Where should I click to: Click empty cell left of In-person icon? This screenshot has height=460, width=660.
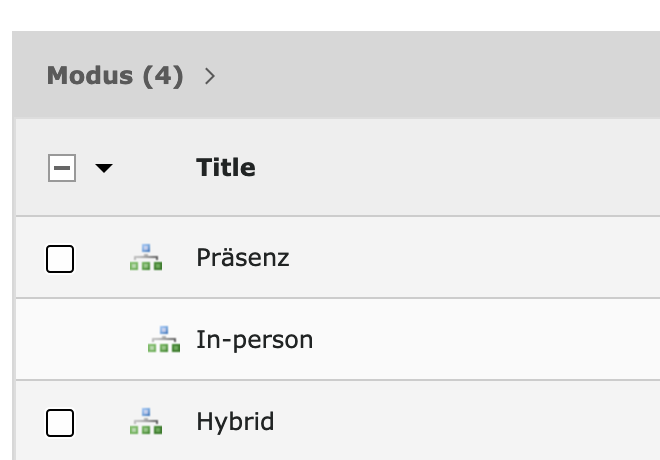pos(80,339)
